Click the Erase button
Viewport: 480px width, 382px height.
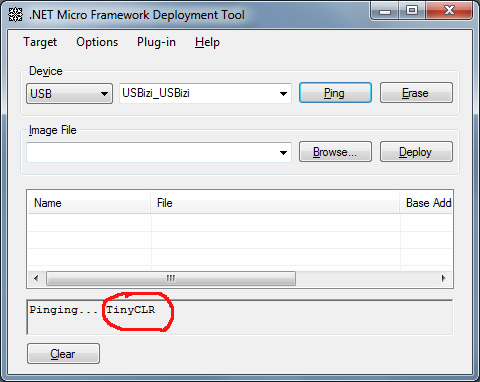tap(416, 93)
